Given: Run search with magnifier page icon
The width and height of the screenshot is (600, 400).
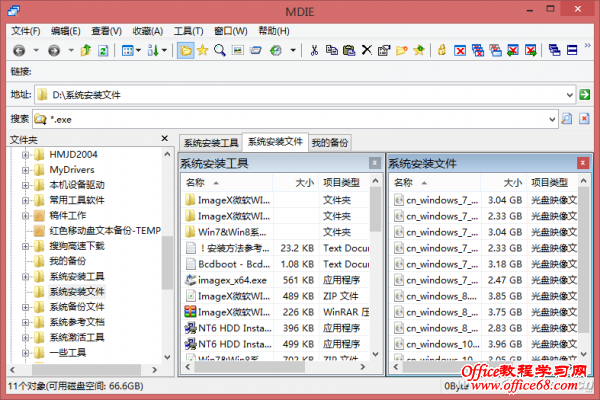Looking at the screenshot, I should [567, 119].
